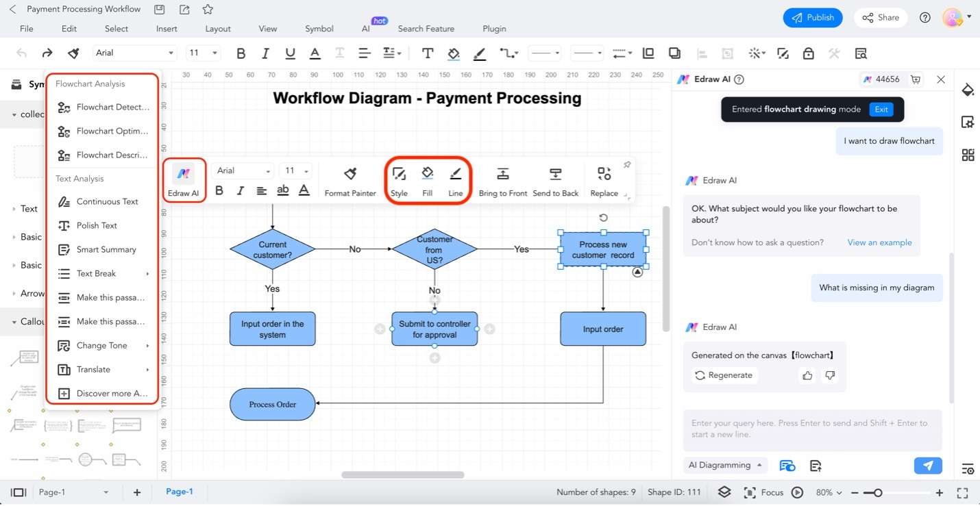Viewport: 980px width, 506px height.
Task: Toggle underline in the main toolbar
Action: coord(290,53)
